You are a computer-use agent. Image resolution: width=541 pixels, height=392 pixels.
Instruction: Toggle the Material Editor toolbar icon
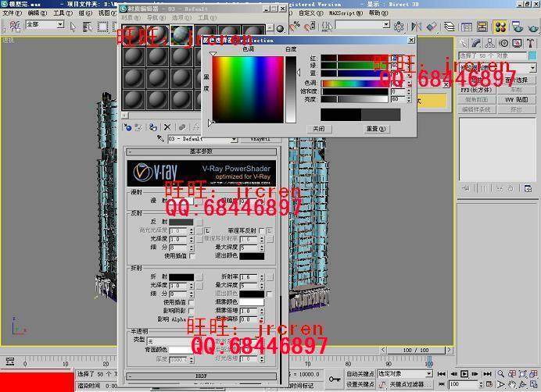(x=500, y=27)
